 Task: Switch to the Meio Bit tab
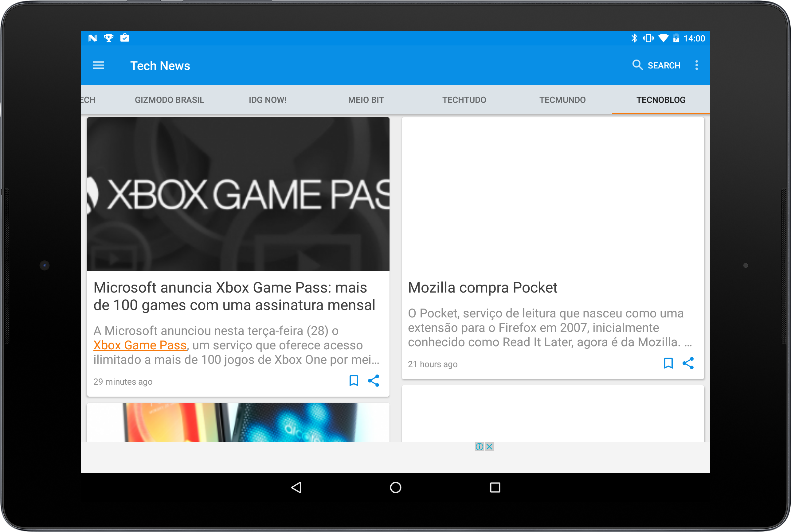click(366, 100)
